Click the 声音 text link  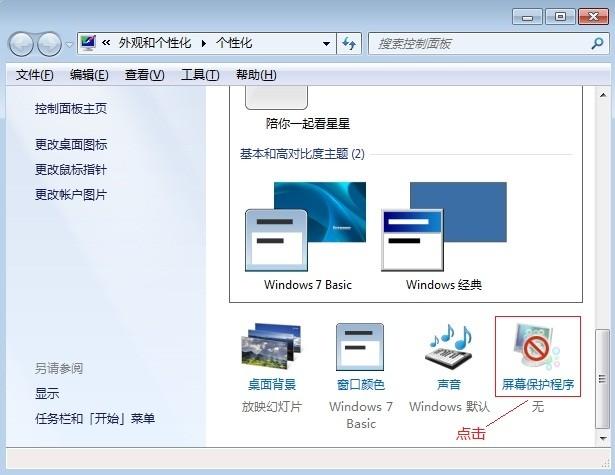449,384
